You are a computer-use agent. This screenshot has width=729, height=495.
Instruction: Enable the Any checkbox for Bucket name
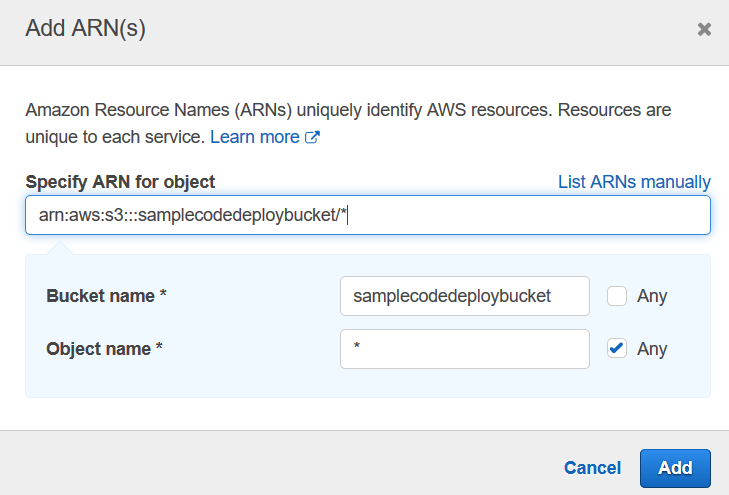[x=617, y=296]
